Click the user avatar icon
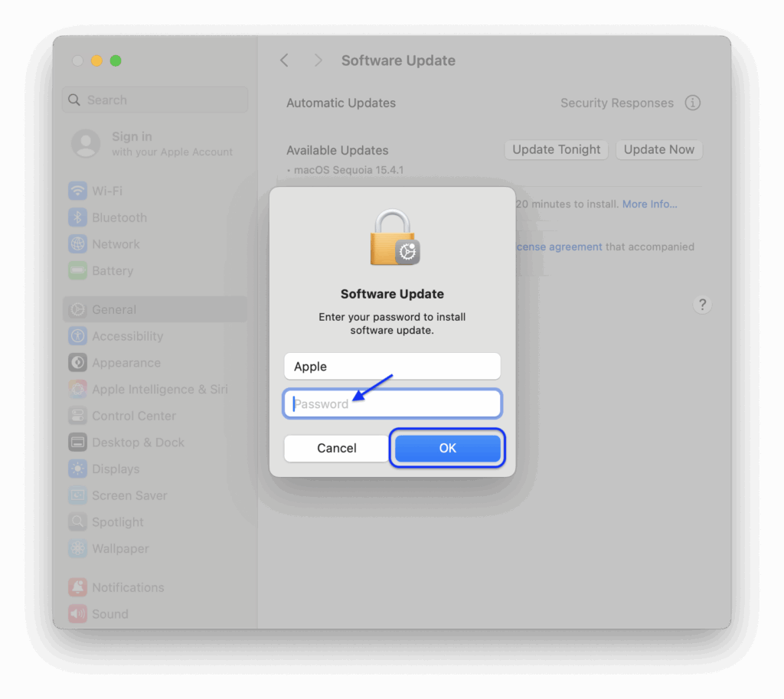The image size is (784, 699). point(86,143)
